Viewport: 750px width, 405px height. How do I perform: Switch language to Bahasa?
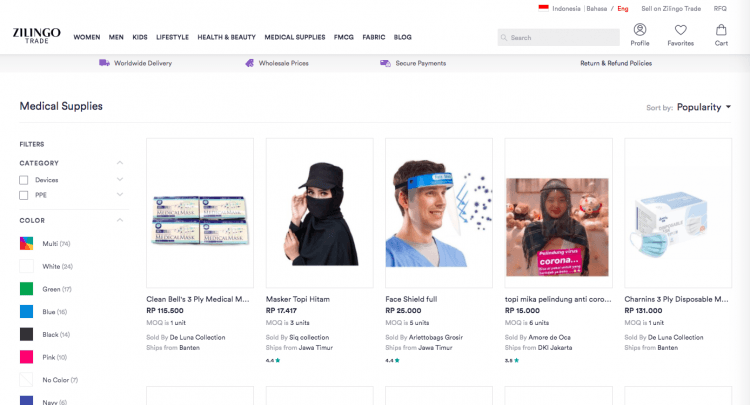(x=596, y=9)
